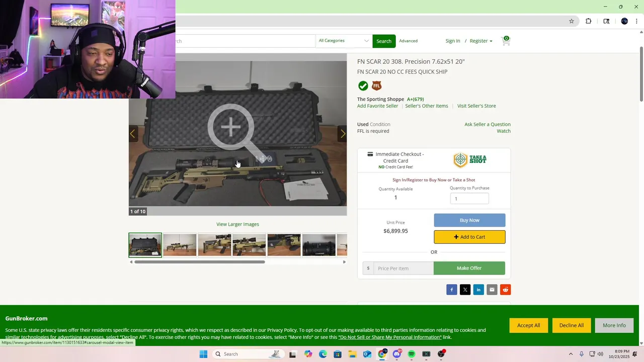Open Copilot from the taskbar
The width and height of the screenshot is (644, 362).
pyautogui.click(x=308, y=354)
